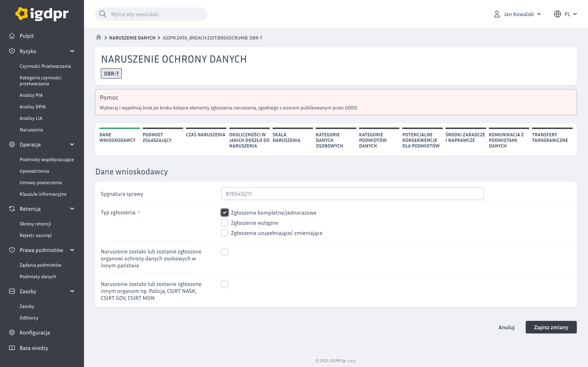This screenshot has height=367, width=588.
Task: Click the Zapisz zmiany button
Action: pyautogui.click(x=551, y=327)
